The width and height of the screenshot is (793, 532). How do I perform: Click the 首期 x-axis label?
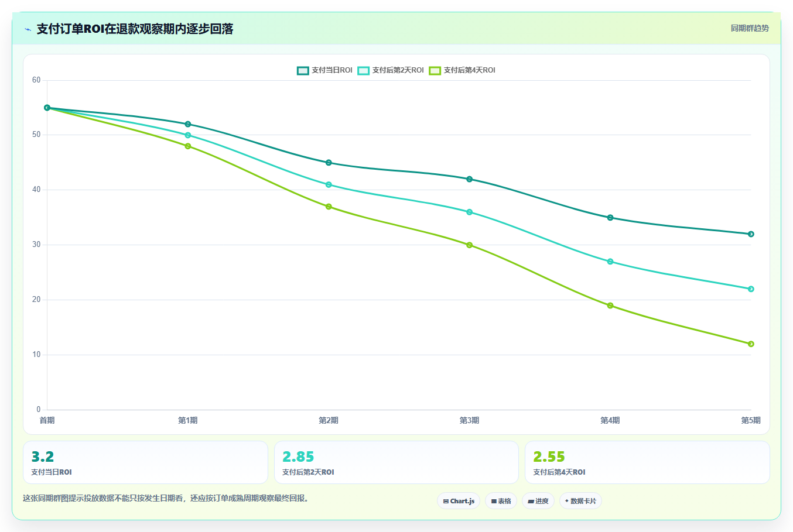[47, 420]
